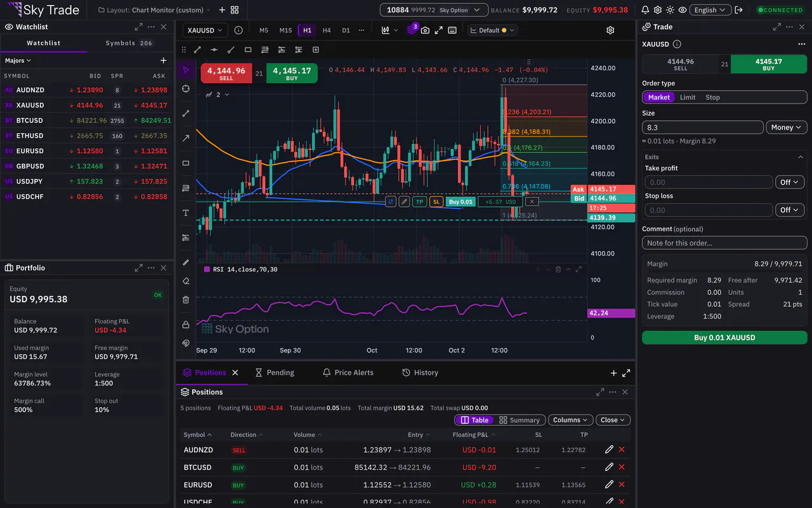Add a new symbol with Watchlist plus icon
812x508 pixels.
(164, 60)
